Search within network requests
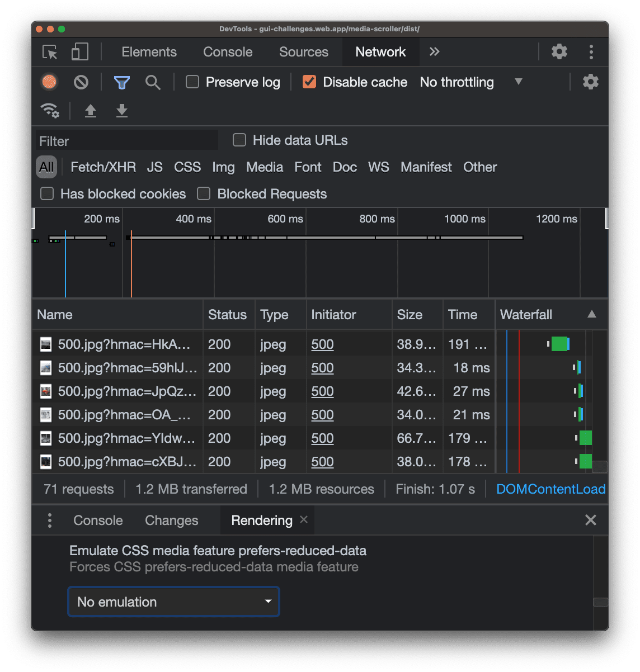Screen dimensions: 640x672 [x=153, y=82]
